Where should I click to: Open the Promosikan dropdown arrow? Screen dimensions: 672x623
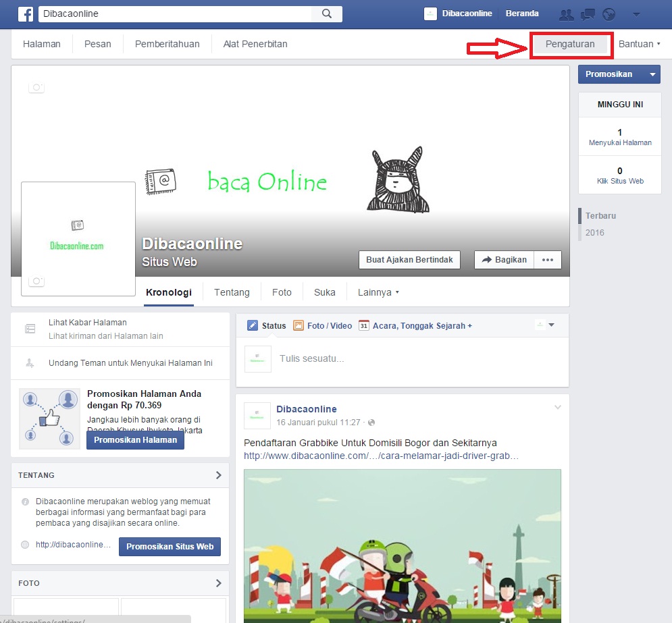pos(652,74)
